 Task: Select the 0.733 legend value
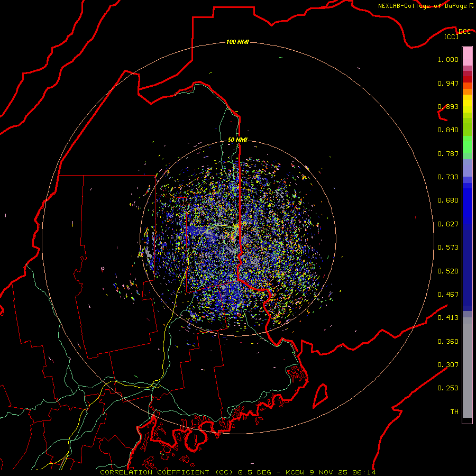tap(448, 177)
